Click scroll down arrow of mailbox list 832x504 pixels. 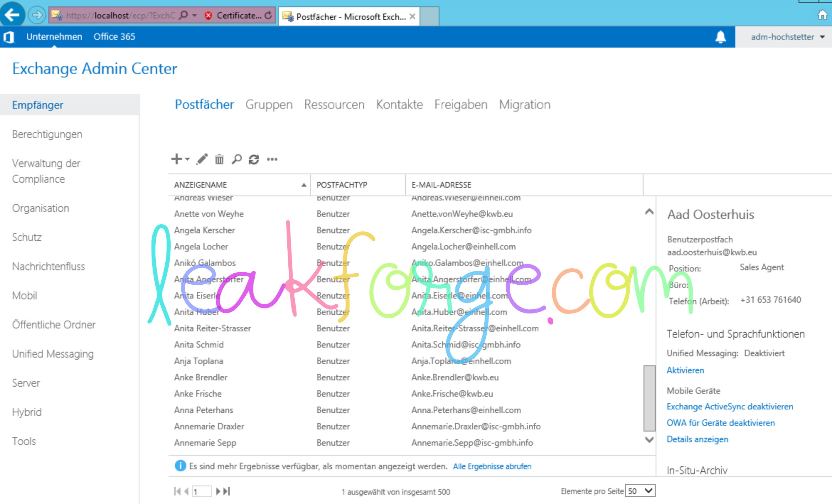(x=649, y=440)
